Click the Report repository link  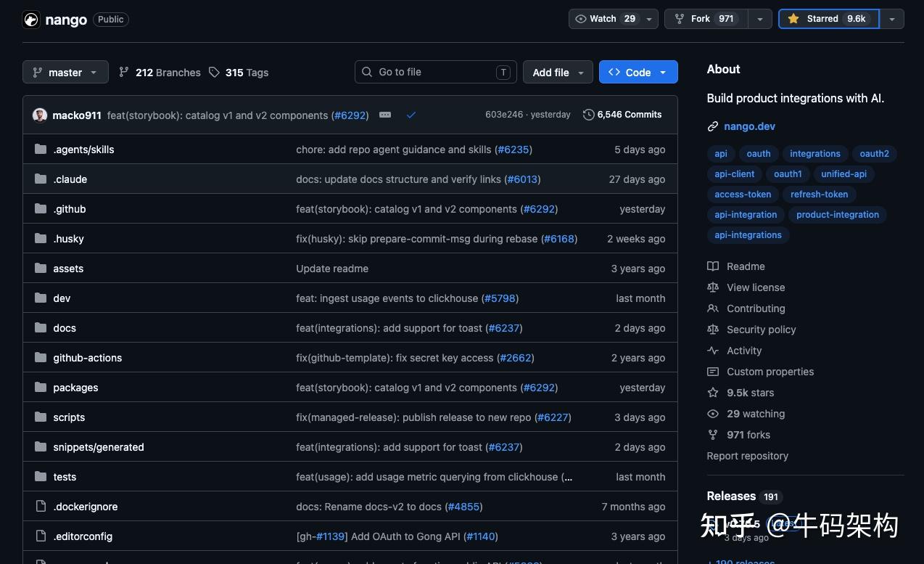747,456
